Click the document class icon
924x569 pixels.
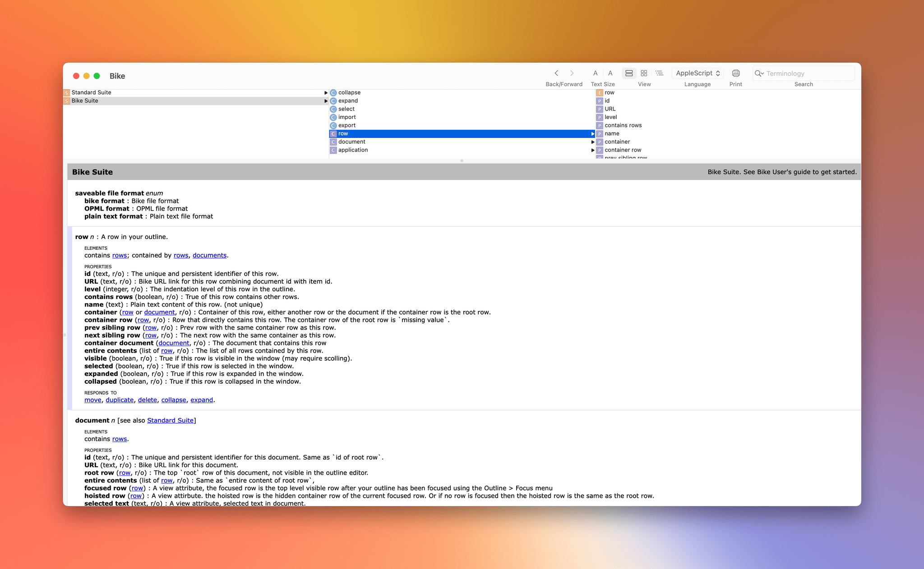333,142
